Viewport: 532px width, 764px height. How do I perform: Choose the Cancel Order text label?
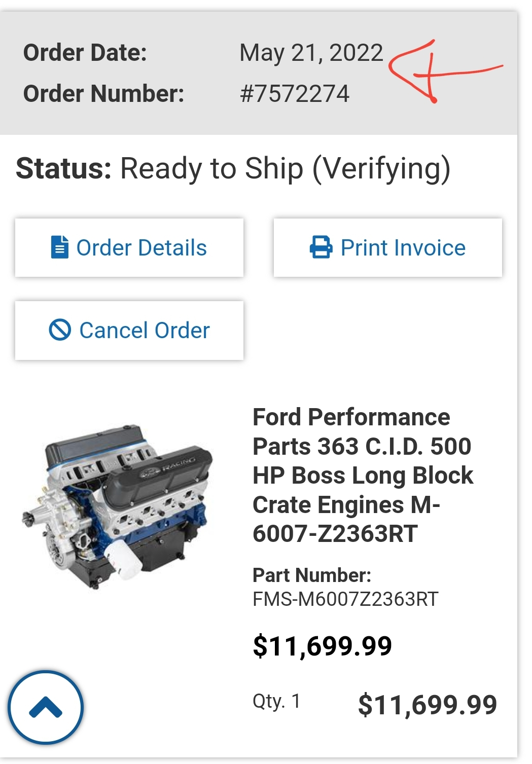click(x=145, y=331)
